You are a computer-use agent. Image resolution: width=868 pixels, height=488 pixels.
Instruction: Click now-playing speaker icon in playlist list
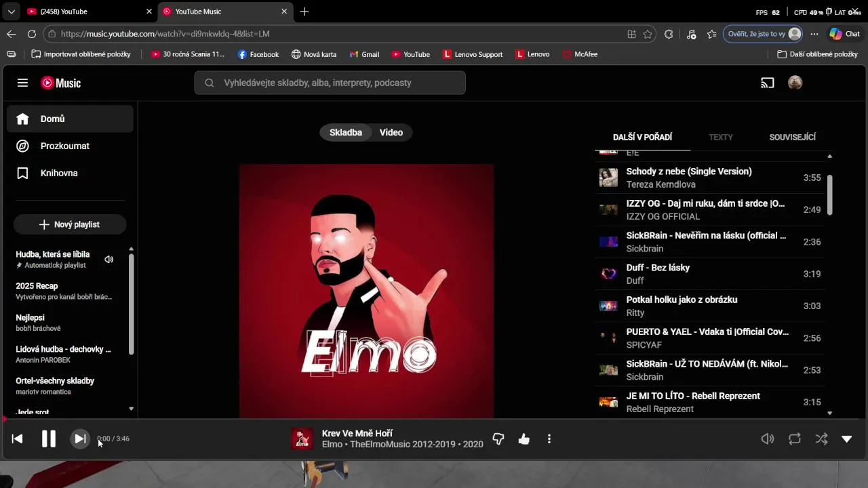click(108, 259)
